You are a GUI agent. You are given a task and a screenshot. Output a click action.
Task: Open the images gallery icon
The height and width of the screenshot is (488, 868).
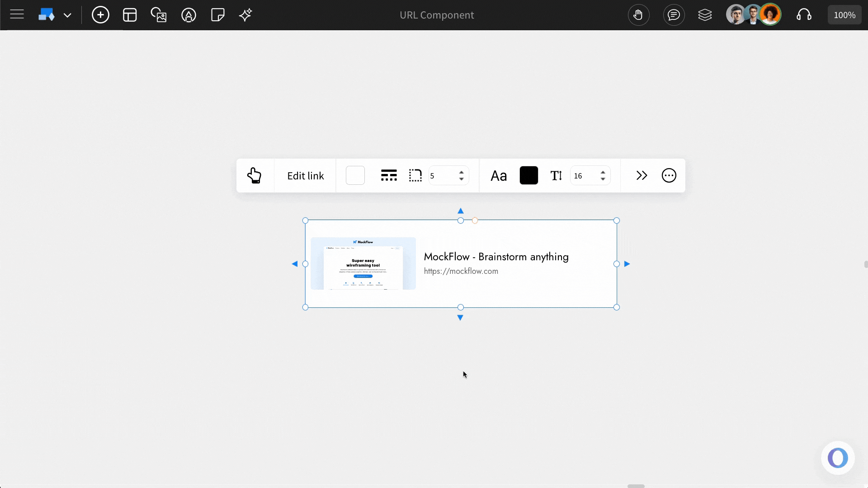(159, 15)
